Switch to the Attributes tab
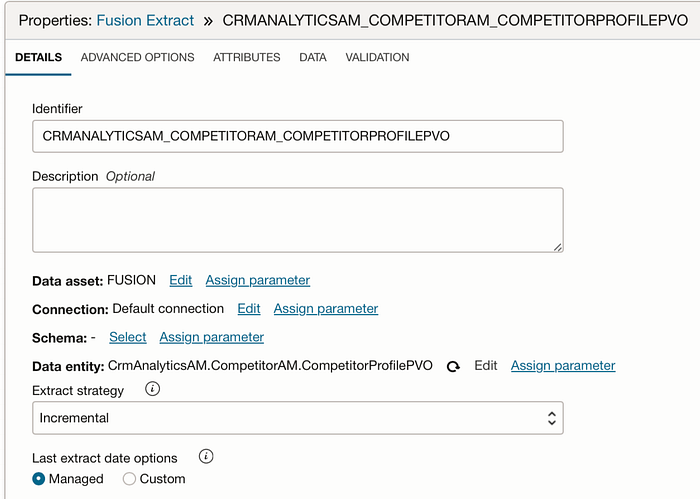Viewport: 700px width, 499px height. coord(247,57)
